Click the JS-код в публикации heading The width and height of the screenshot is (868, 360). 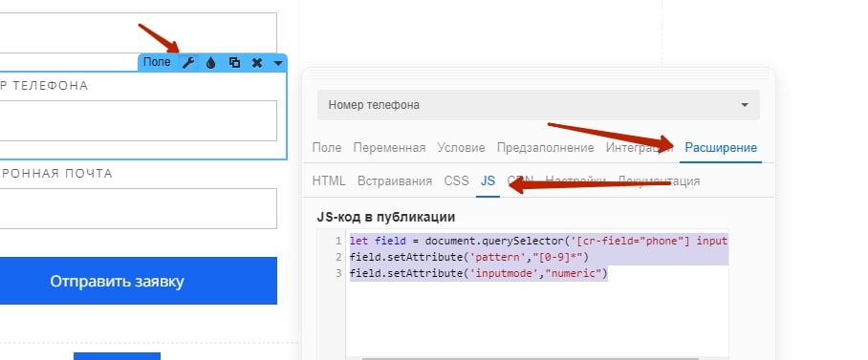click(x=386, y=217)
